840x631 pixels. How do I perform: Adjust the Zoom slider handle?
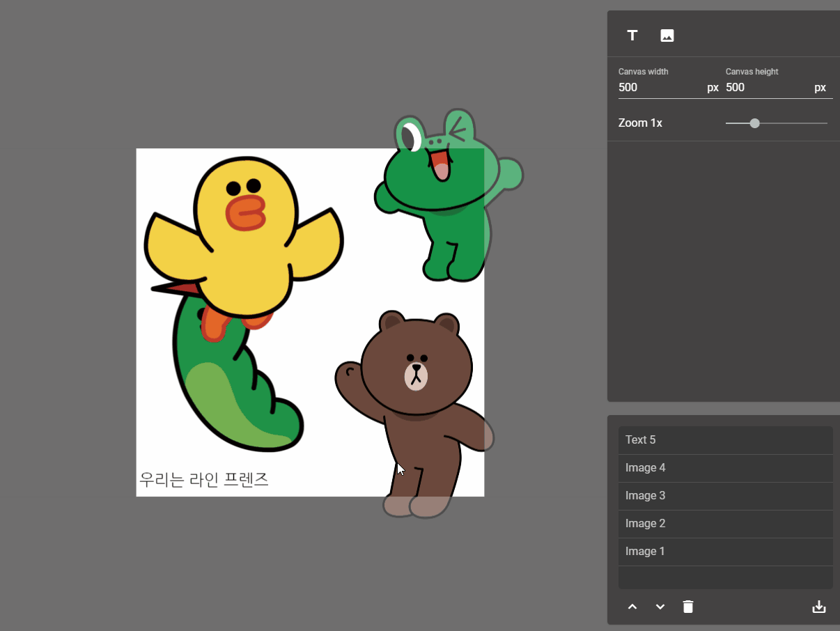tap(754, 123)
